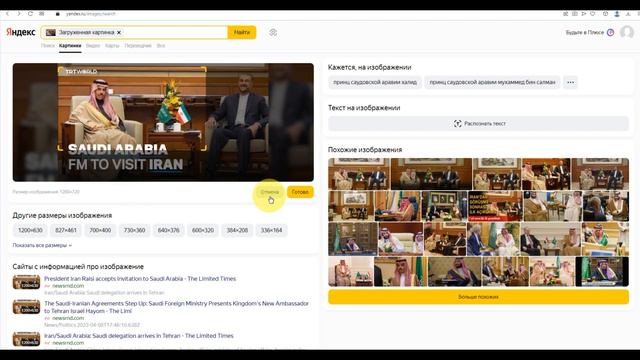The width and height of the screenshot is (640, 360).
Task: Open the Все services tab
Action: pos(161,46)
